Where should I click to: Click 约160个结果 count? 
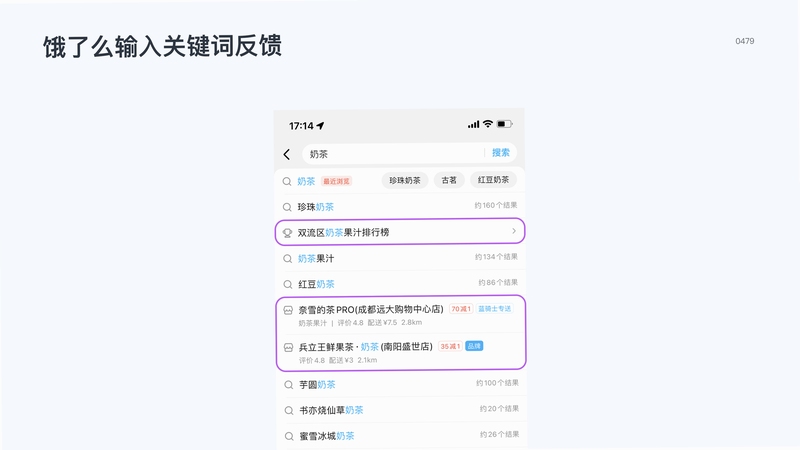point(495,205)
